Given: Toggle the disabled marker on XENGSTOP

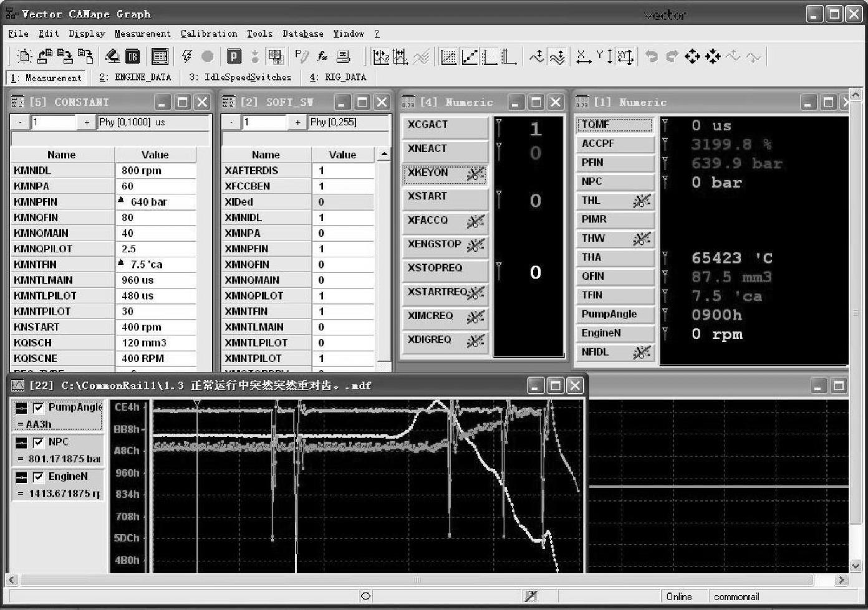Looking at the screenshot, I should coord(475,245).
